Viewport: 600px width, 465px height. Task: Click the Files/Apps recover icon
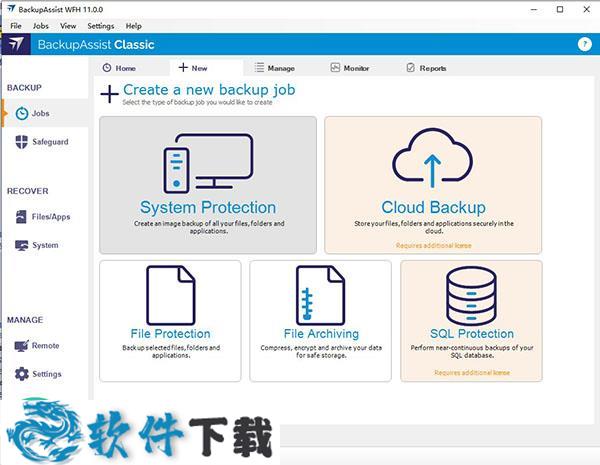[21, 217]
